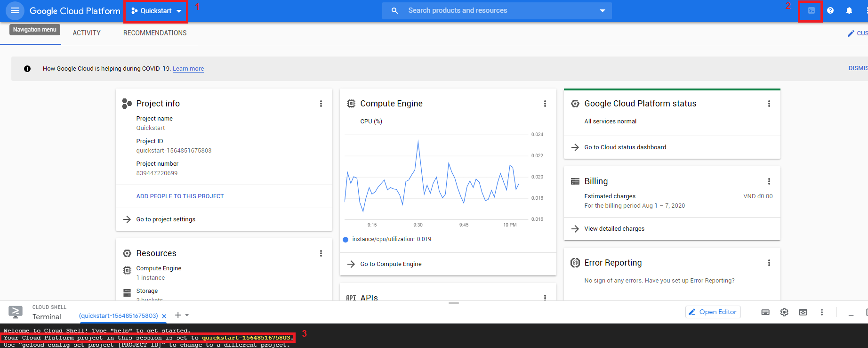Open Cloud Shell settings gear icon

coord(784,312)
